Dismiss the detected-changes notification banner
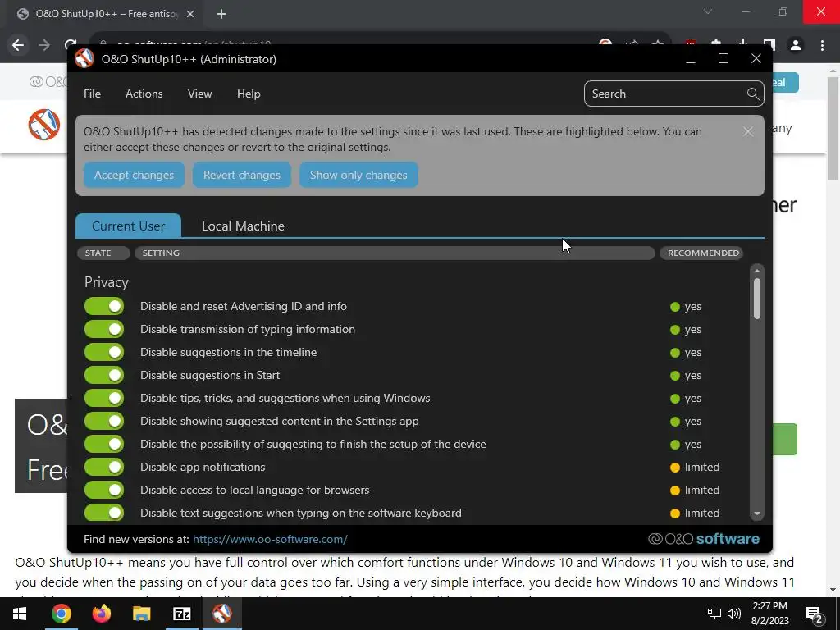This screenshot has height=630, width=840. pos(748,132)
